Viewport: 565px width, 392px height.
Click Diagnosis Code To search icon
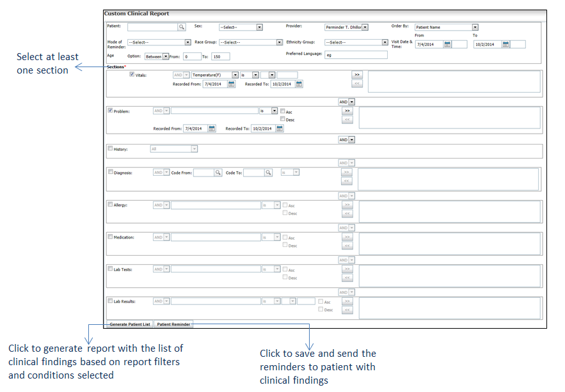[268, 173]
